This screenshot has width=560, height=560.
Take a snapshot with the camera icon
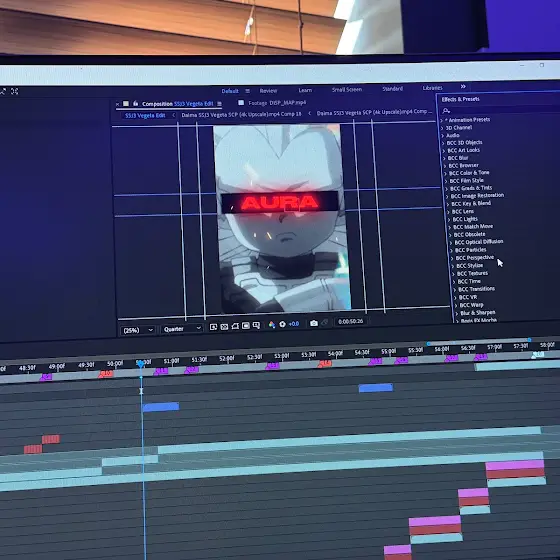(x=314, y=323)
